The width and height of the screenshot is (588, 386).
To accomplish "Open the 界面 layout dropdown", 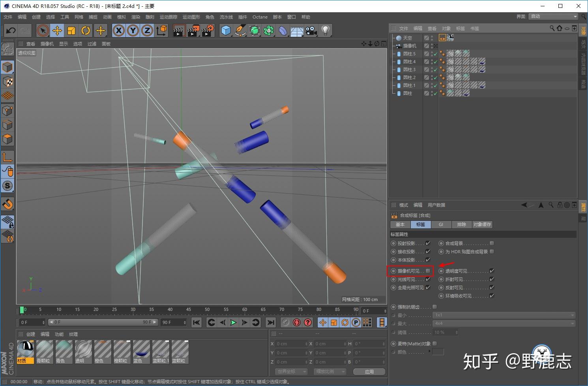I will (x=553, y=17).
